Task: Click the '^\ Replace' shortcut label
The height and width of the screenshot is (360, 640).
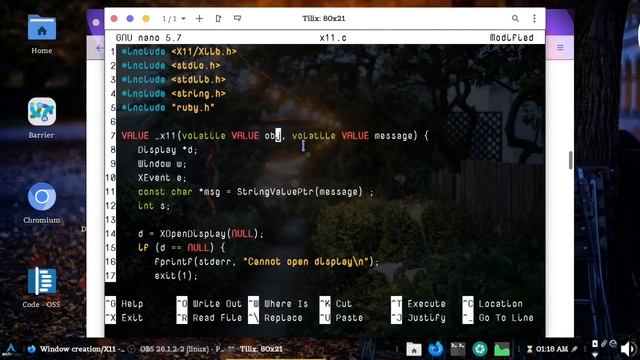Action: 276,318
